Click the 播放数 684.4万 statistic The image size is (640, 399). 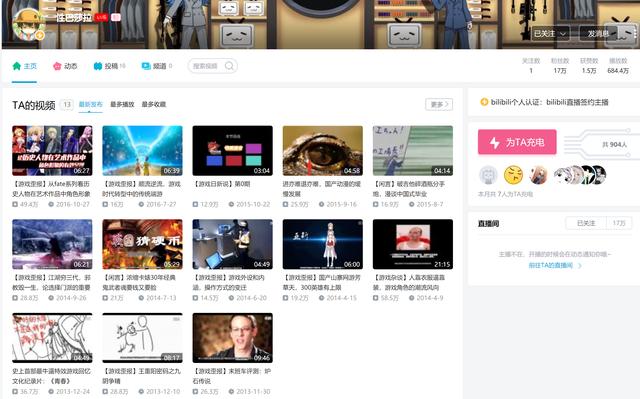(618, 66)
